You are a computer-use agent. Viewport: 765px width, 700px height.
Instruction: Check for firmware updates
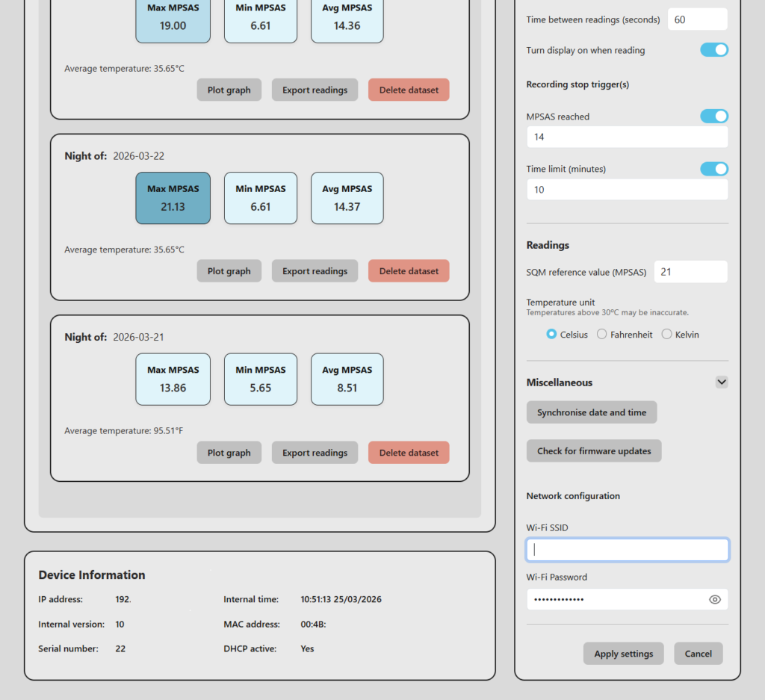(x=594, y=451)
